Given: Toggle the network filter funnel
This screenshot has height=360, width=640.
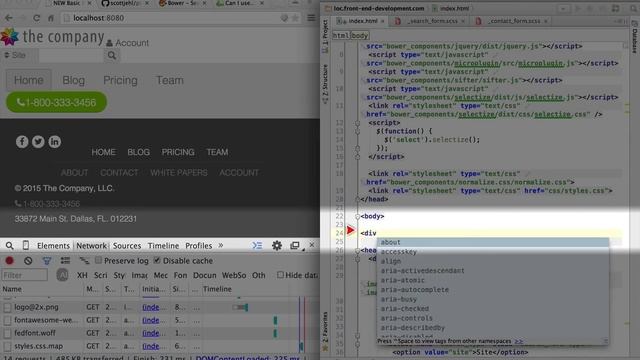Looking at the screenshot, I should pyautogui.click(x=47, y=260).
